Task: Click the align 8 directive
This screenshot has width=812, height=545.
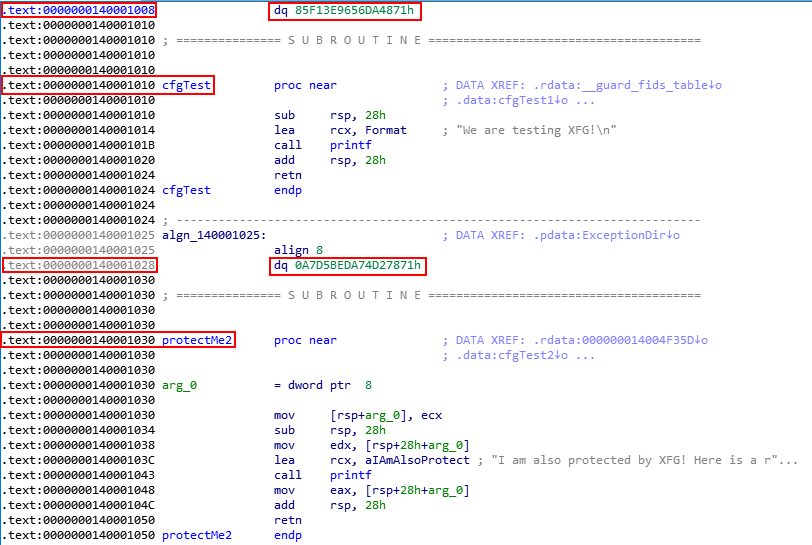Action: (298, 250)
